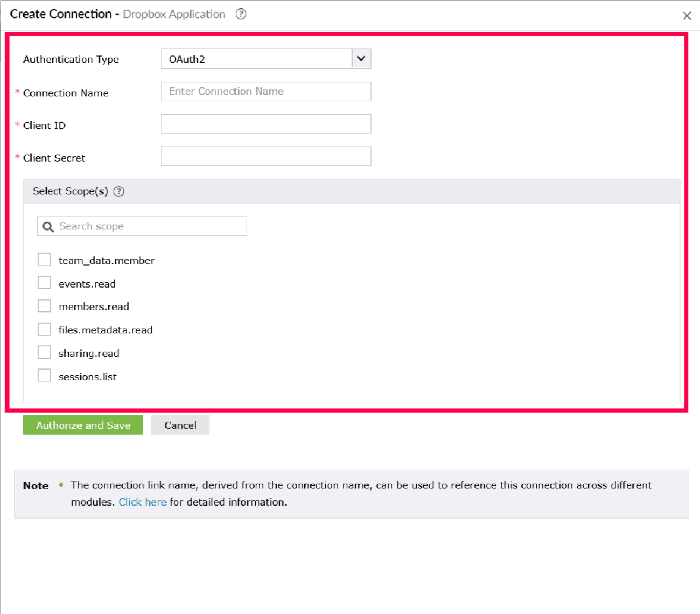Open the help icon beside Dropbox Application
700x614 pixels.
pos(241,14)
